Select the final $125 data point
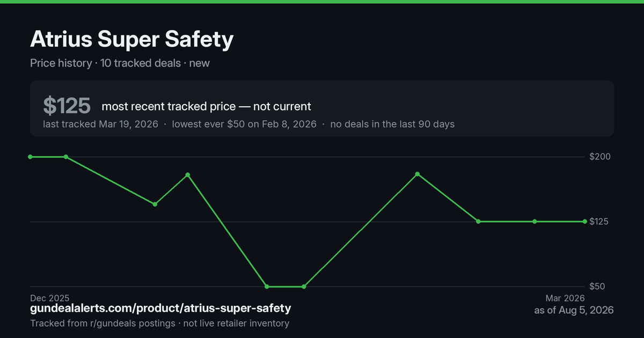 tap(585, 222)
